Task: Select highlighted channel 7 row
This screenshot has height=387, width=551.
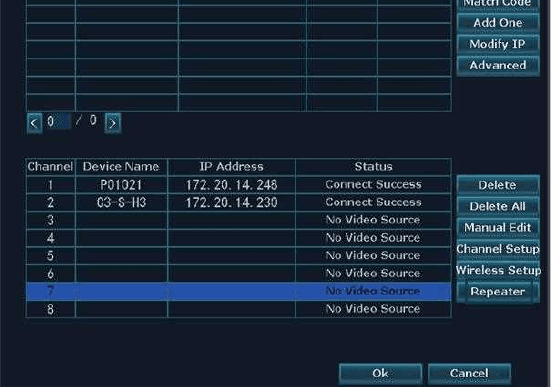Action: coord(239,291)
